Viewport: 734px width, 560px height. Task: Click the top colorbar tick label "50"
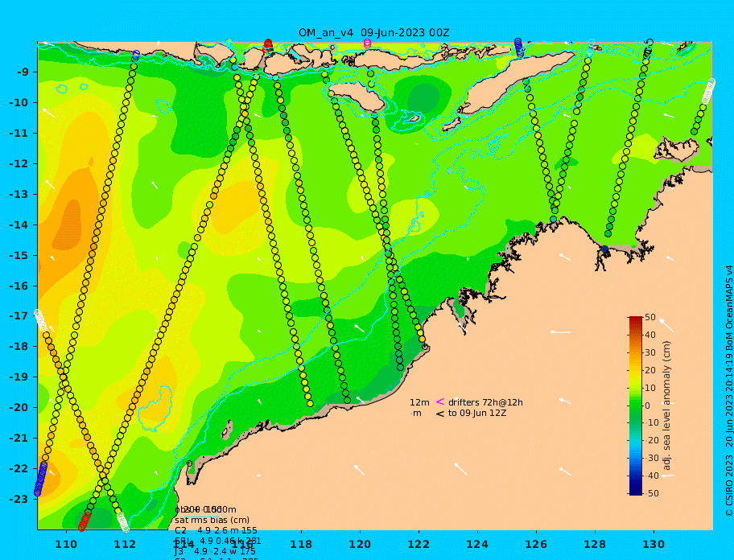coord(650,317)
